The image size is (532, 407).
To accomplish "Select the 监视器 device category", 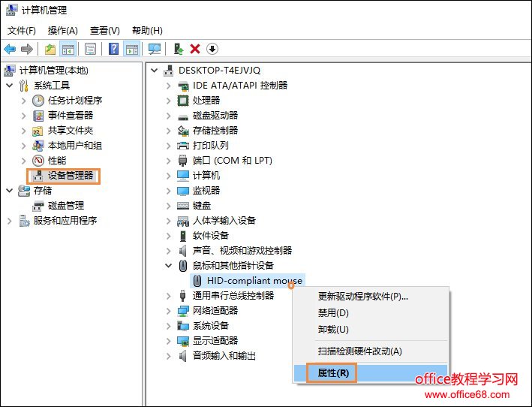I will [x=206, y=191].
